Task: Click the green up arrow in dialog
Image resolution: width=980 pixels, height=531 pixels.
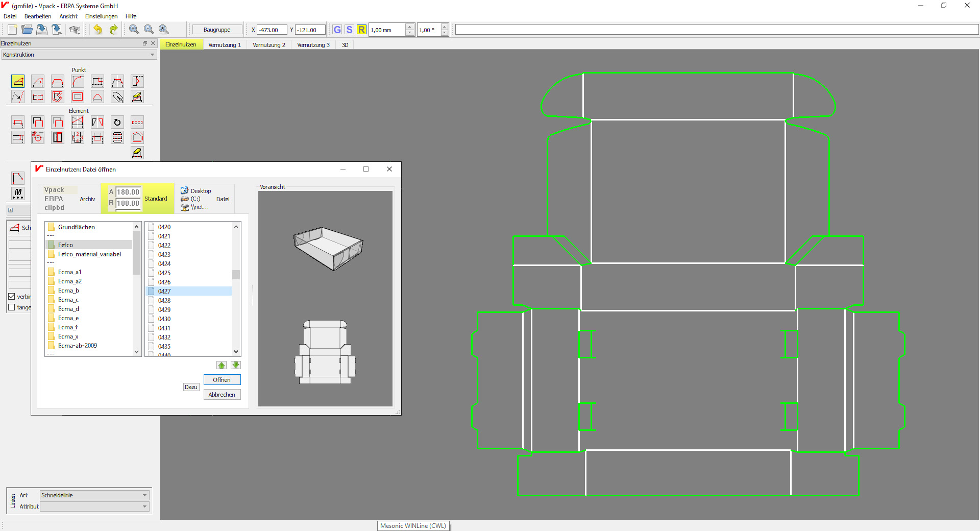Action: pos(222,365)
